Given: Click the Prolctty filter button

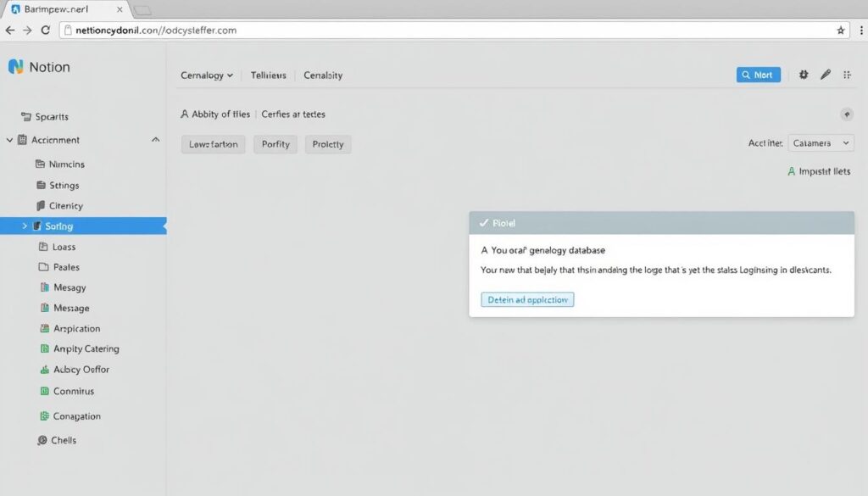Looking at the screenshot, I should click(328, 144).
